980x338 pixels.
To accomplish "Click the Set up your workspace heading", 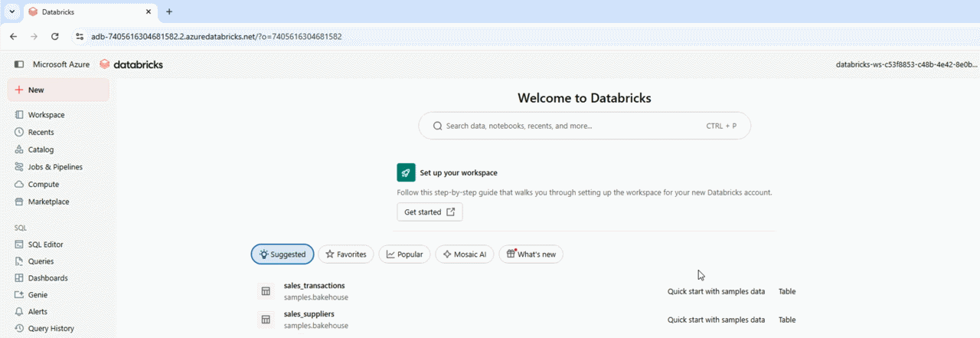I will [x=459, y=172].
